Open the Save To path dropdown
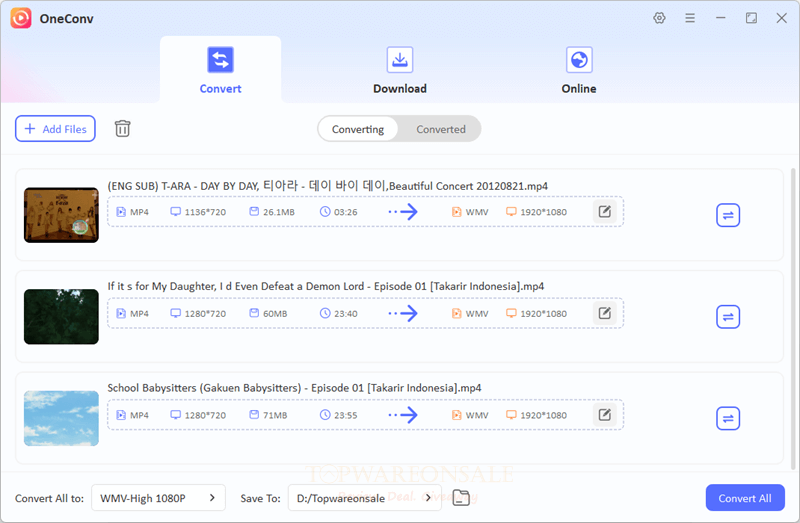This screenshot has width=800, height=523. pos(365,497)
